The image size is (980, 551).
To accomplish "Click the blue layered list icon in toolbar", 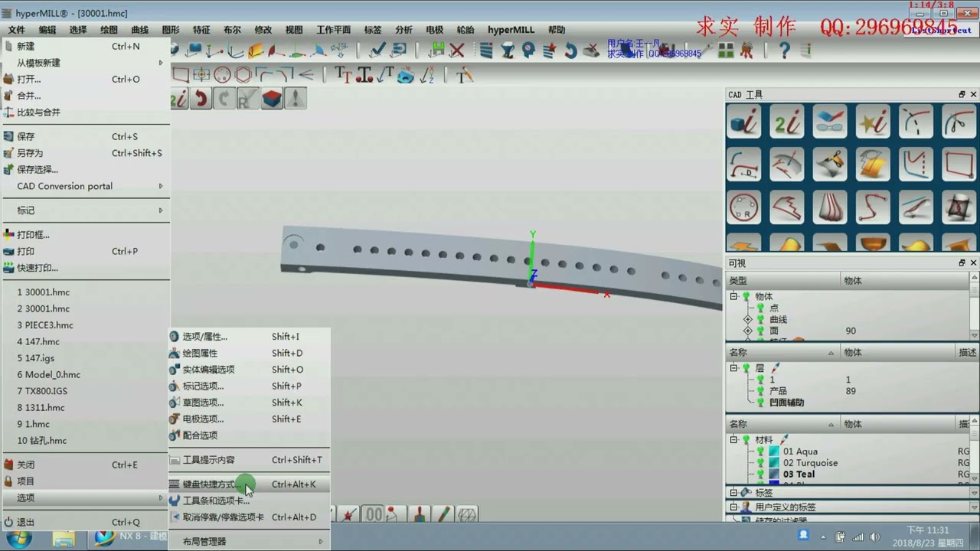I will pyautogui.click(x=486, y=51).
